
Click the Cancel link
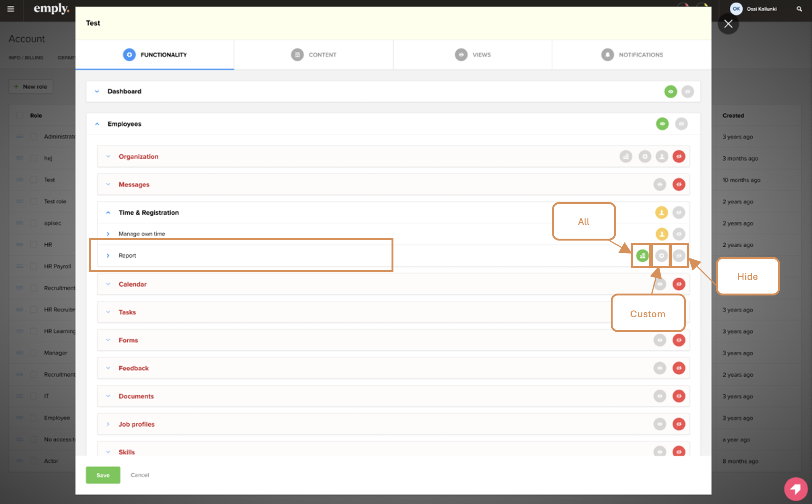click(140, 475)
